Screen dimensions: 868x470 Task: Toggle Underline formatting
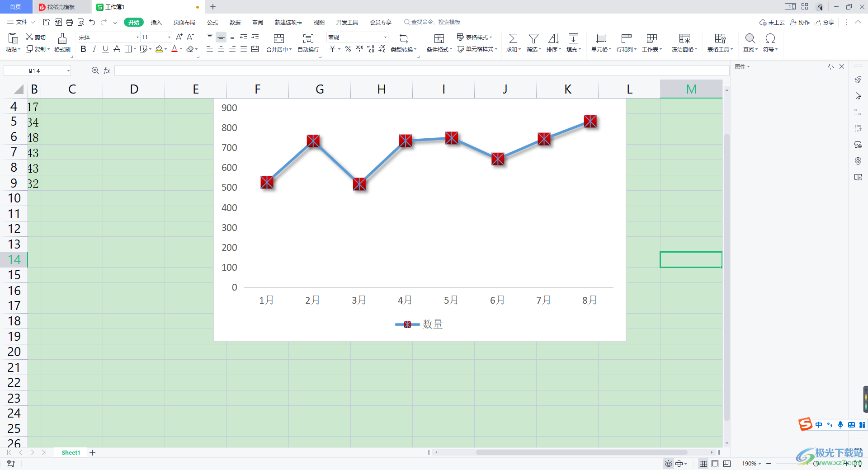point(105,49)
